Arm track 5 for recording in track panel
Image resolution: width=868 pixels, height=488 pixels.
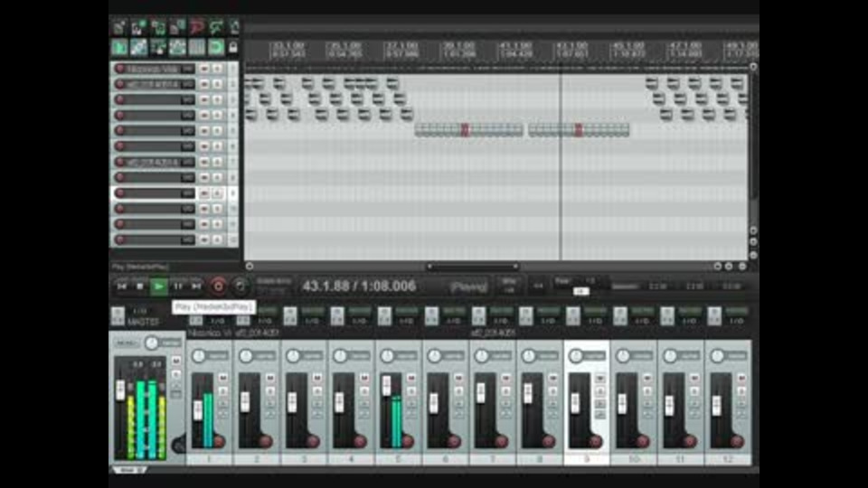point(119,130)
